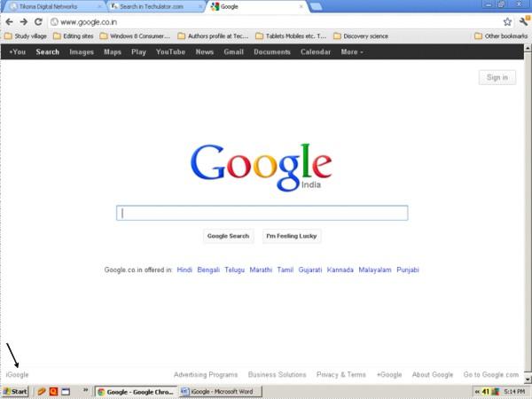Close the Search in Techulator.com tab
This screenshot has height=399, width=532.
[200, 6]
